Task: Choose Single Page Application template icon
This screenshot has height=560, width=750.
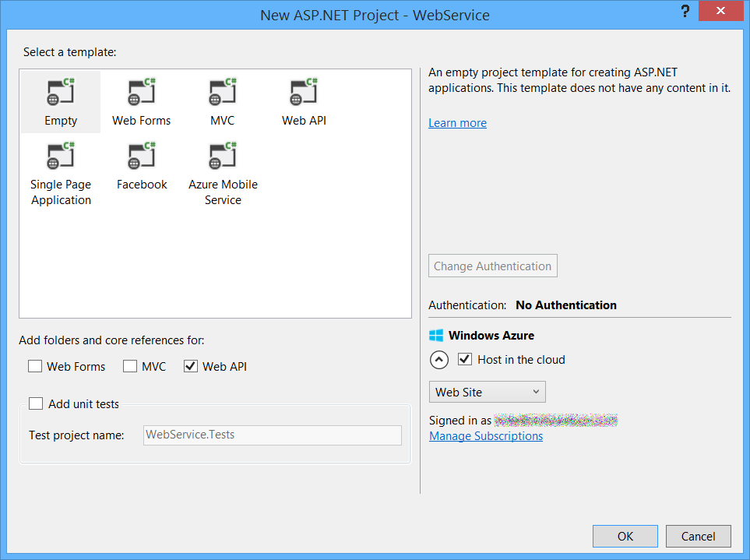Action: coord(61,157)
